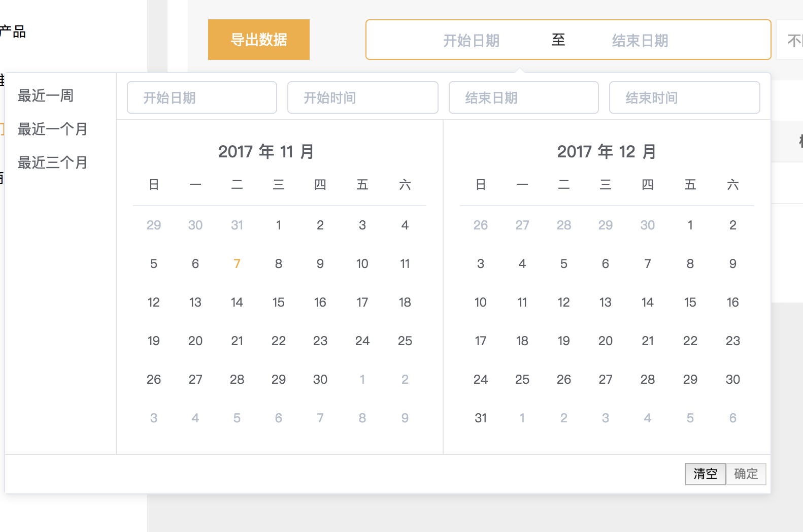803x532 pixels.
Task: Click the 结束时间 input field
Action: click(684, 97)
